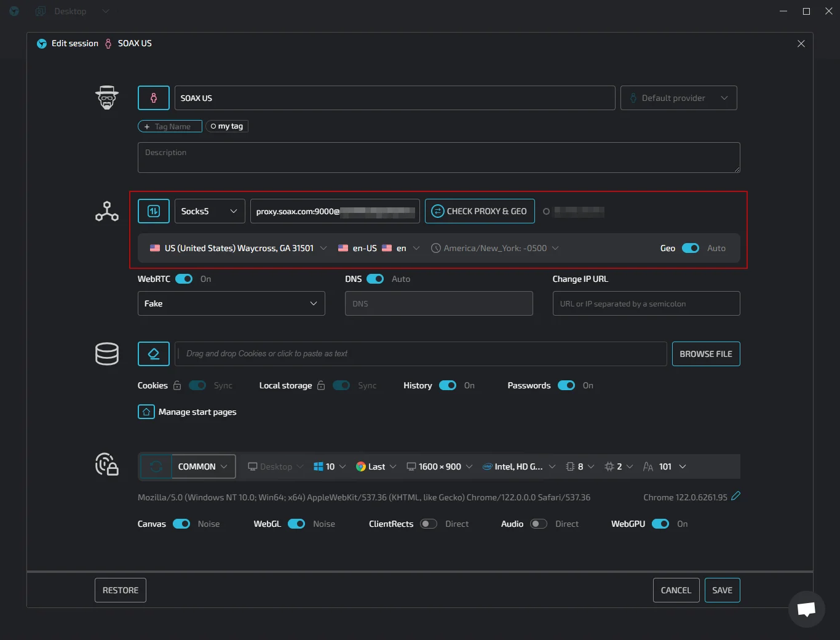Toggle the Geo Auto switch
The height and width of the screenshot is (640, 840).
690,248
